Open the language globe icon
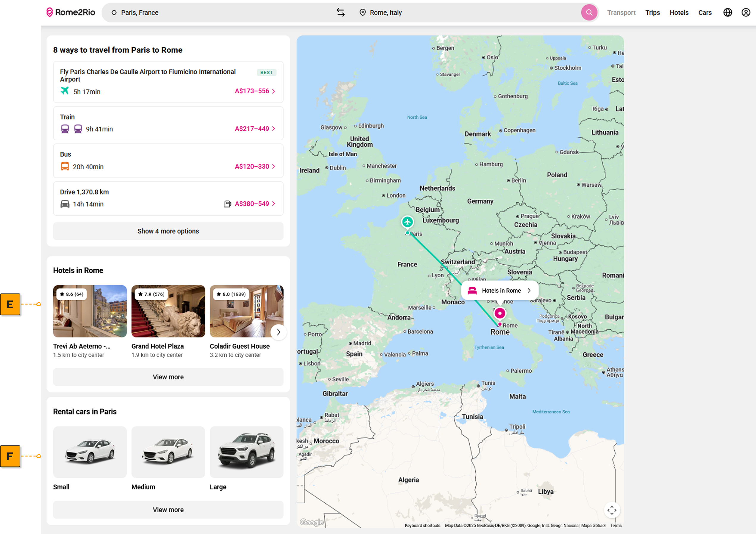Viewport: 756px width, 534px height. [x=727, y=12]
